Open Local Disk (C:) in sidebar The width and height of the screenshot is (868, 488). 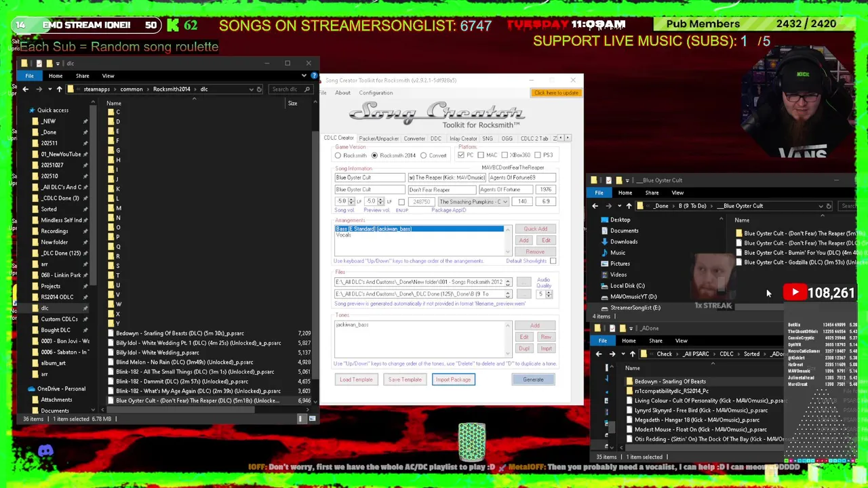click(x=623, y=286)
